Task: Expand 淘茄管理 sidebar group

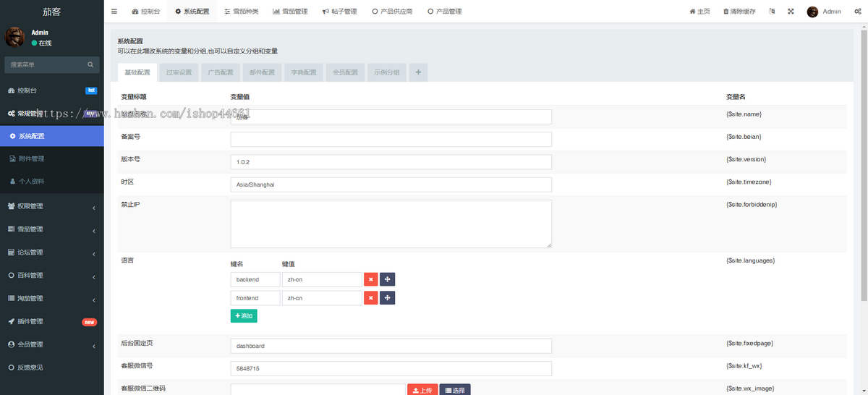Action: pyautogui.click(x=52, y=298)
